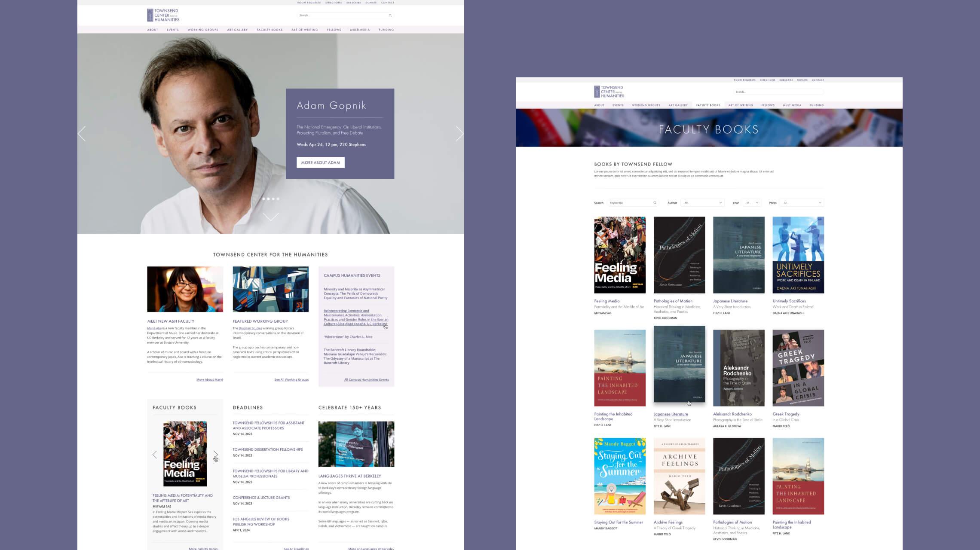Open Los Angeles Review of Books workshop
The image size is (980, 550).
point(261,522)
